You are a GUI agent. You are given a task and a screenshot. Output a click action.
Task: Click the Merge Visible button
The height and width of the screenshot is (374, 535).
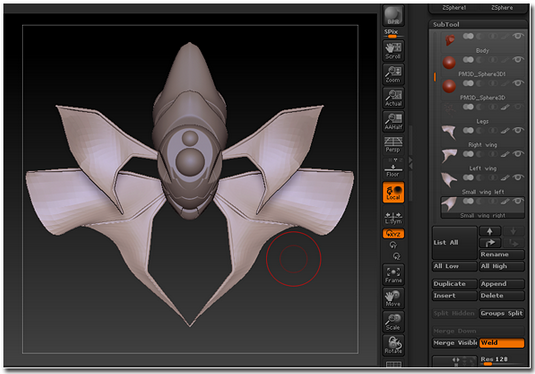(x=454, y=343)
